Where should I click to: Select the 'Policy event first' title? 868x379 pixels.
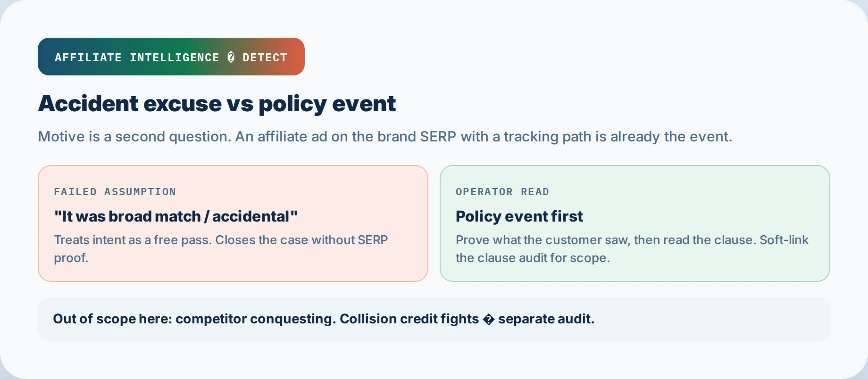coord(519,216)
